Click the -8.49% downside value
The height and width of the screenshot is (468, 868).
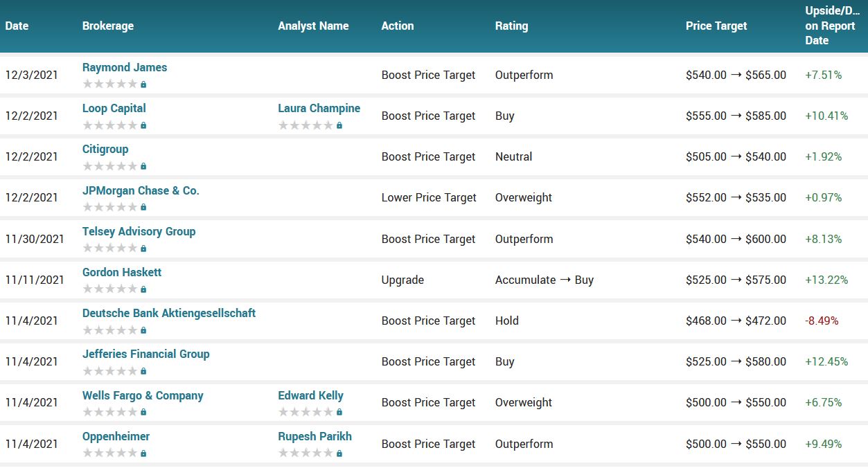822,321
